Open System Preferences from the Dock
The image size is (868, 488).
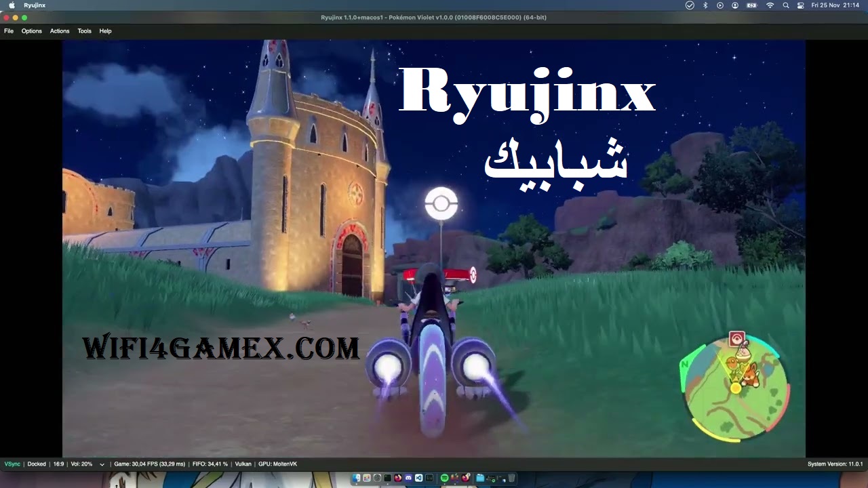coord(377,478)
